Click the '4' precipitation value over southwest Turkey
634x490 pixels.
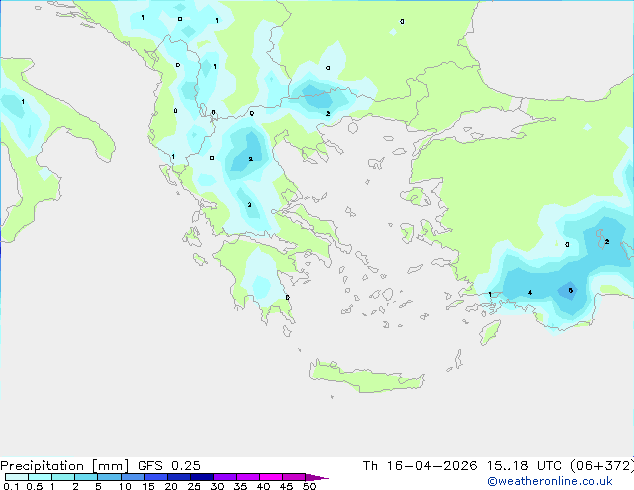tap(530, 293)
